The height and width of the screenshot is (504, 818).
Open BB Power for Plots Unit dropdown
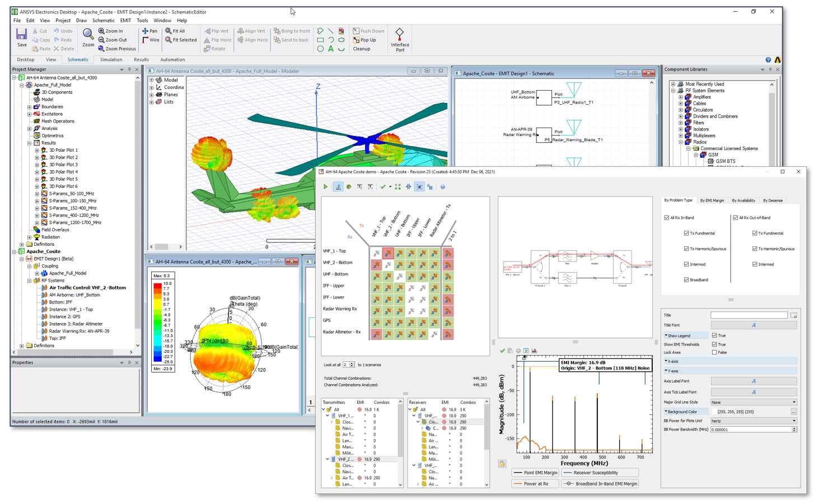pyautogui.click(x=754, y=421)
